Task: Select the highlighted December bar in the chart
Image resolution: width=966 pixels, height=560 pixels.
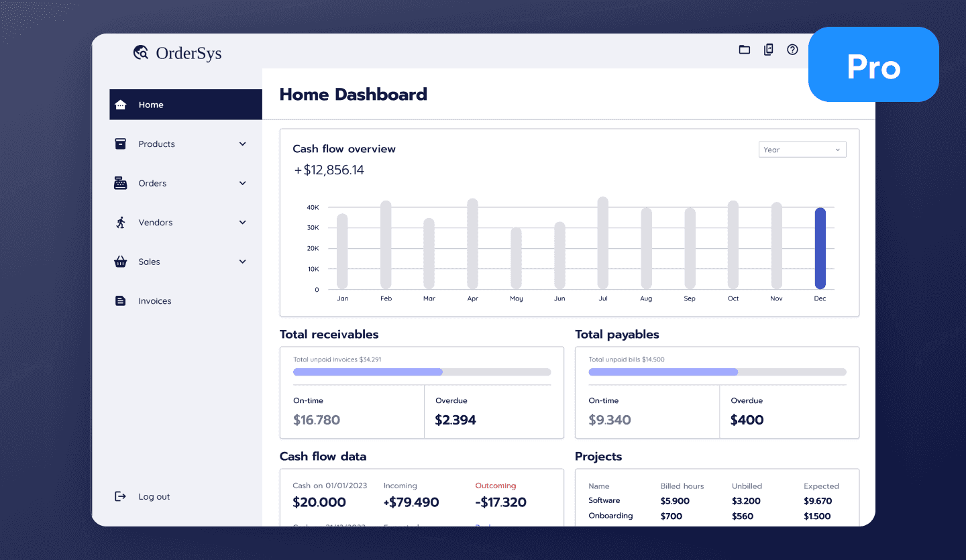Action: (820, 248)
